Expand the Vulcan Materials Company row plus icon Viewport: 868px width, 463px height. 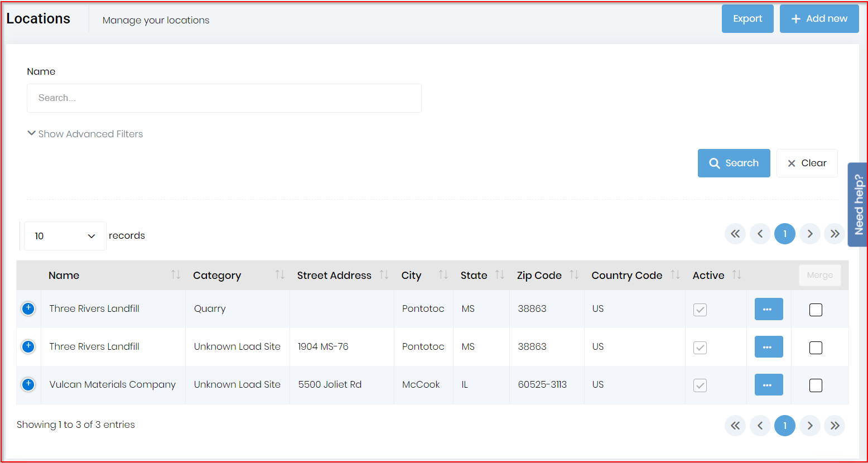pyautogui.click(x=28, y=384)
